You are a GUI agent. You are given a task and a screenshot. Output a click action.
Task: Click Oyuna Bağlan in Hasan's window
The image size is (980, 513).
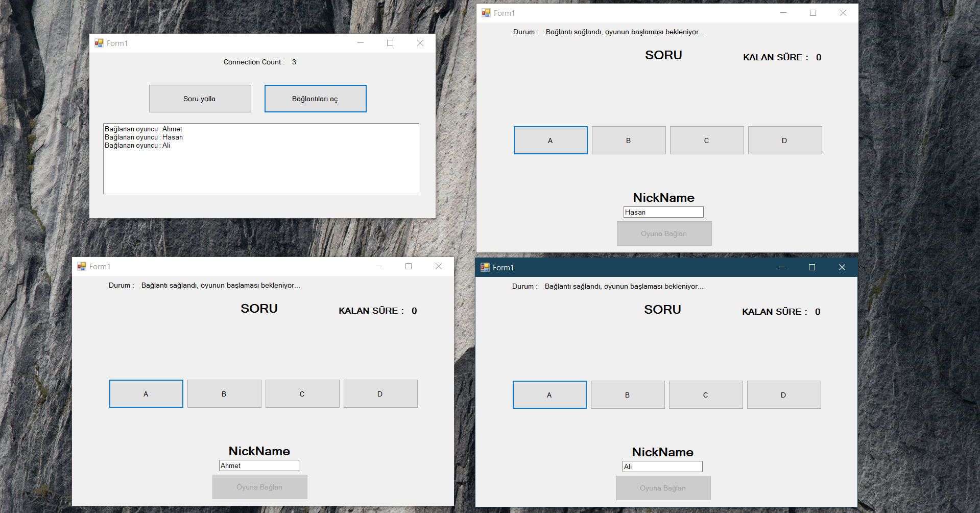664,234
